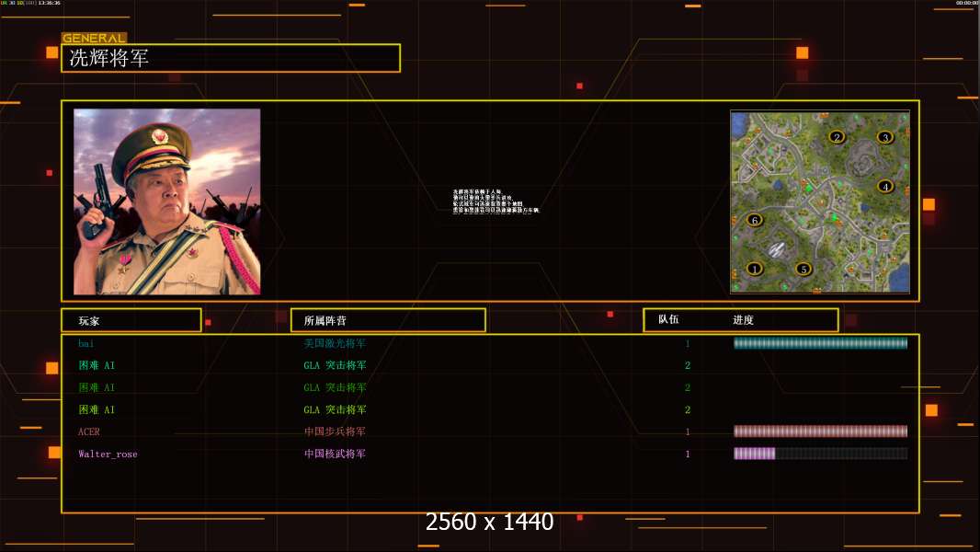Click the GENERAL label tag
The height and width of the screenshot is (552, 980).
coord(94,38)
